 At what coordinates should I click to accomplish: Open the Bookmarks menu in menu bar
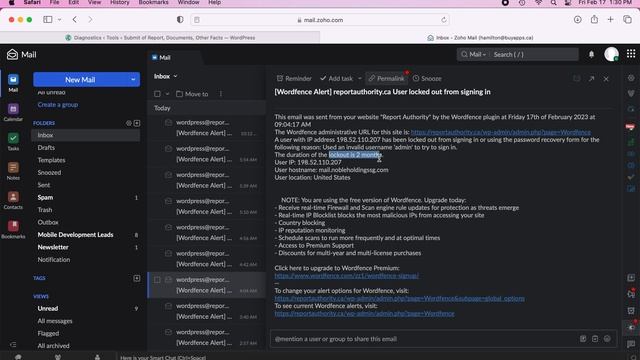153,2
